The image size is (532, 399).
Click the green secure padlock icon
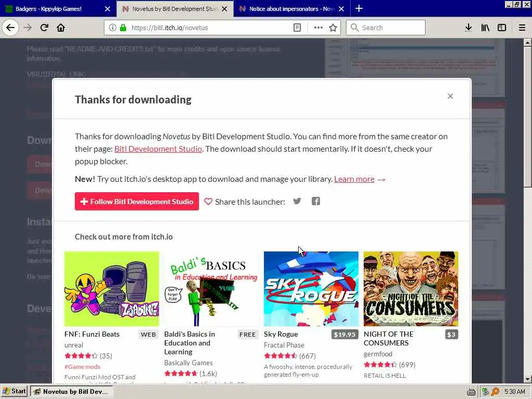[x=123, y=28]
